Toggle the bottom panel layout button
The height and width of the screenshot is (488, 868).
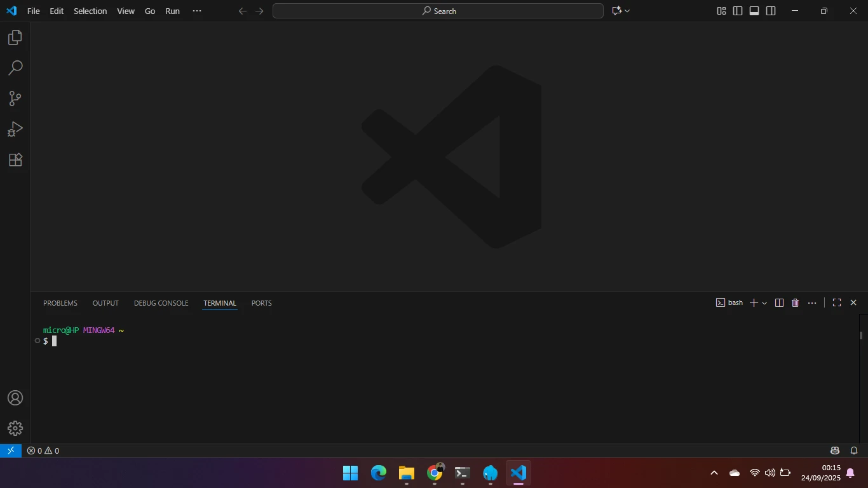pos(754,11)
